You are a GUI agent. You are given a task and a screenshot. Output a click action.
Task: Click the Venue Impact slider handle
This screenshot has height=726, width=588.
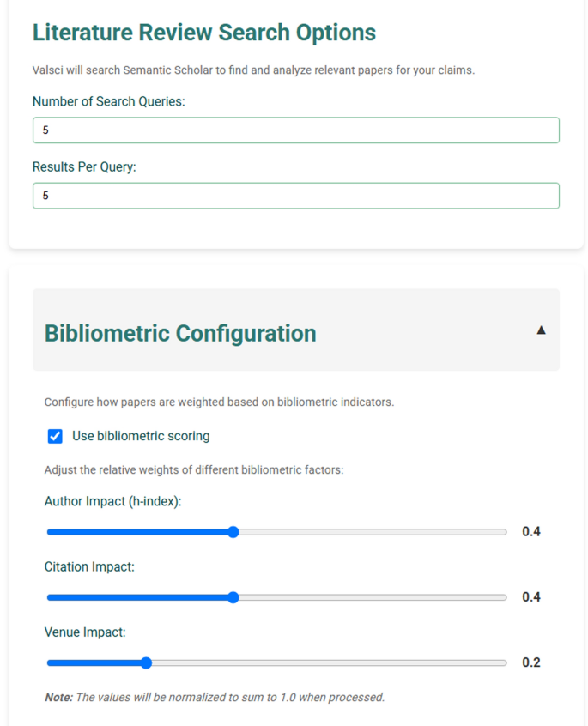tap(146, 663)
